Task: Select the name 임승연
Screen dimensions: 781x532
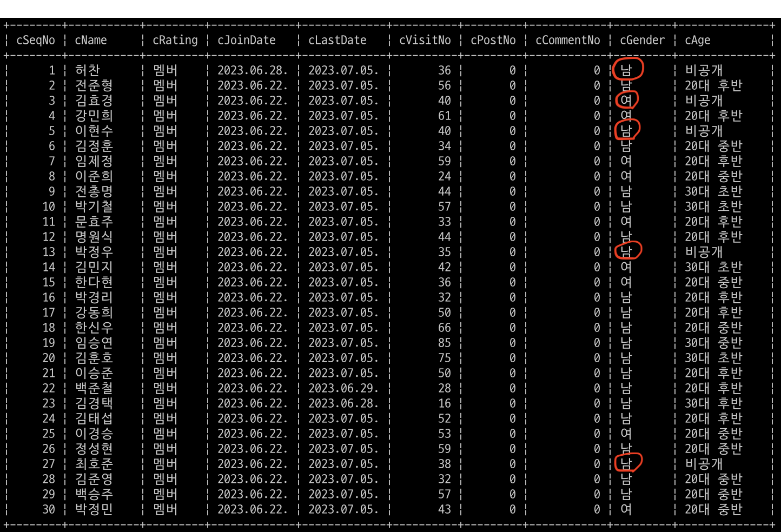Action: coord(94,343)
